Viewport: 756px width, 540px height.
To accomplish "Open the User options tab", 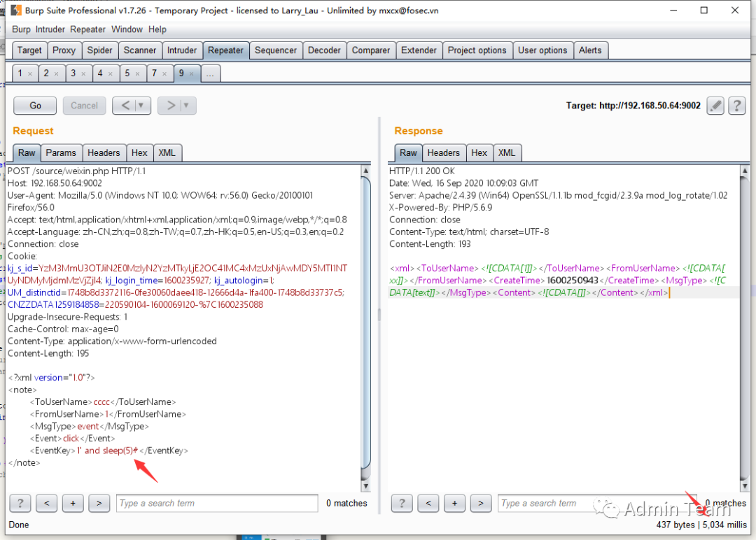I will click(542, 50).
